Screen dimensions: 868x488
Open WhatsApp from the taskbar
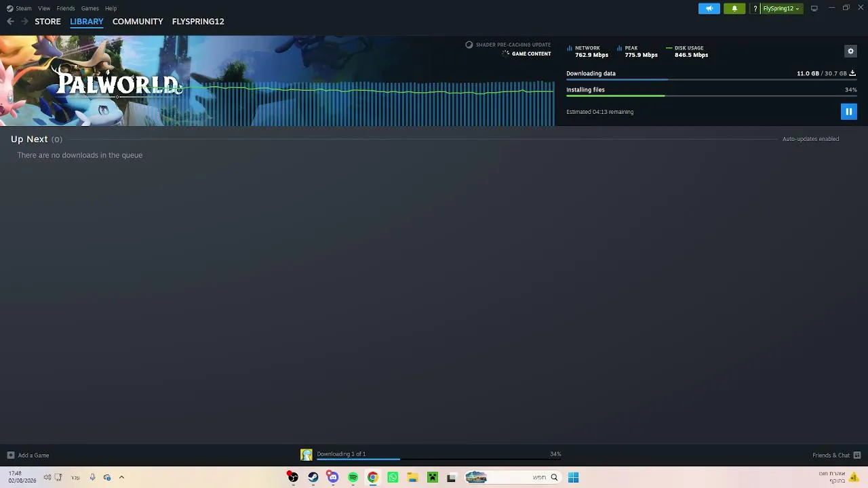393,477
